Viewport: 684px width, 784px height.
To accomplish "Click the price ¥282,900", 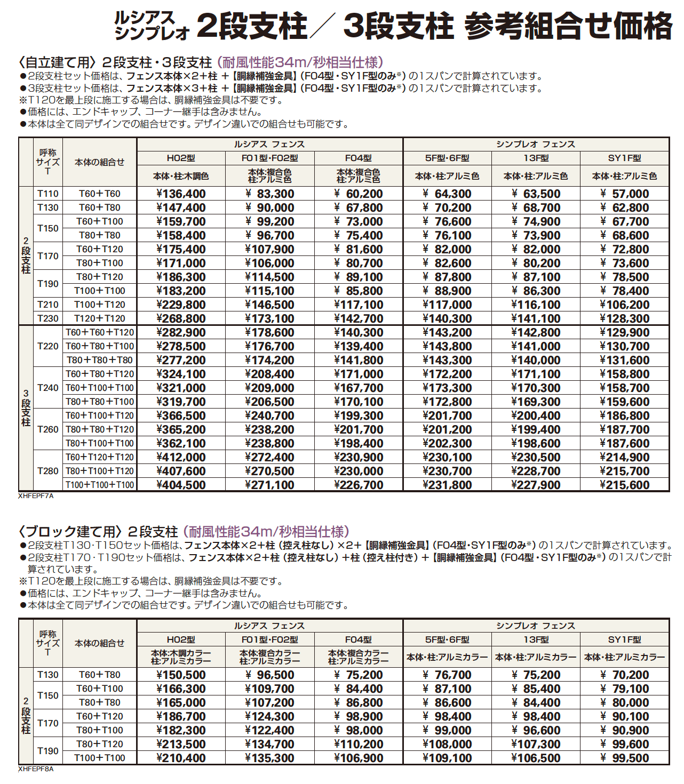I will tap(181, 332).
